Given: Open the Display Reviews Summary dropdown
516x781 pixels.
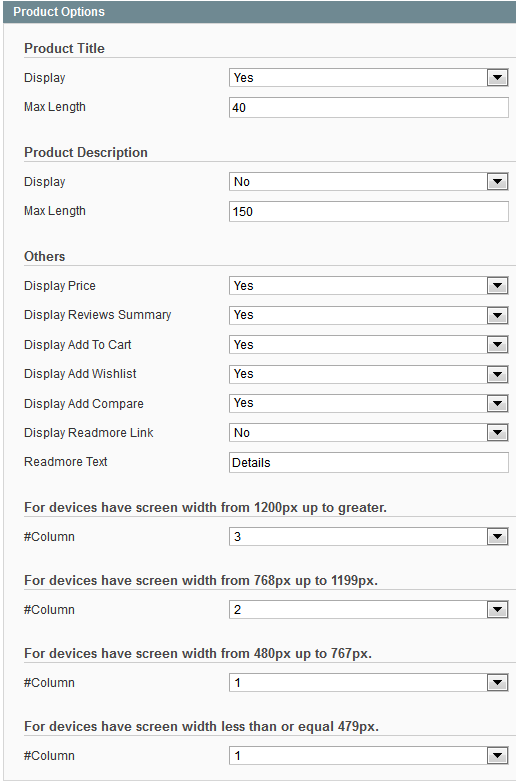Looking at the screenshot, I should point(369,315).
